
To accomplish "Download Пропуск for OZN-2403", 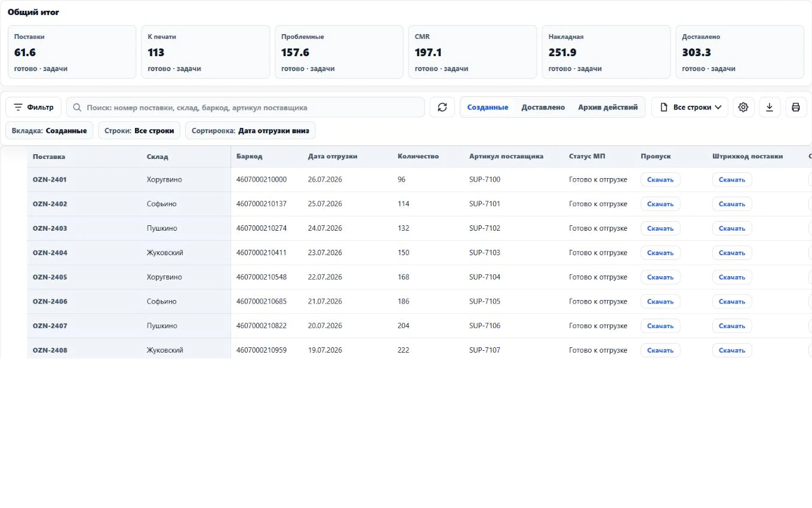I will 660,228.
